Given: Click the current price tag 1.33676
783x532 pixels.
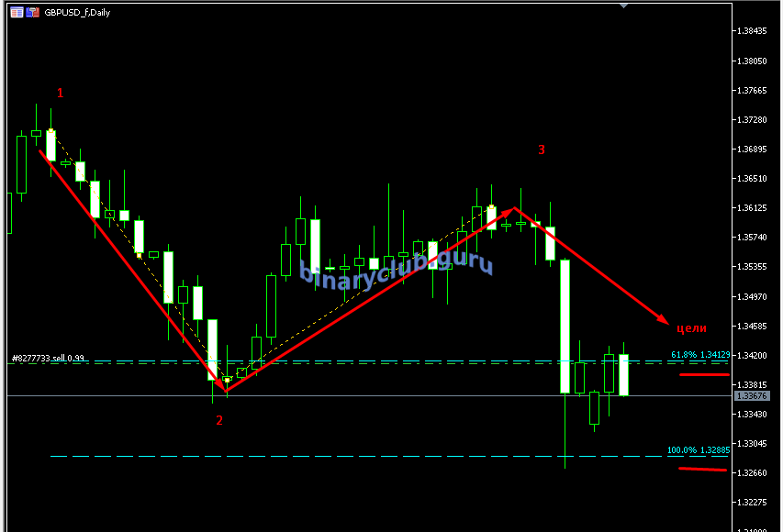Looking at the screenshot, I should pos(752,395).
